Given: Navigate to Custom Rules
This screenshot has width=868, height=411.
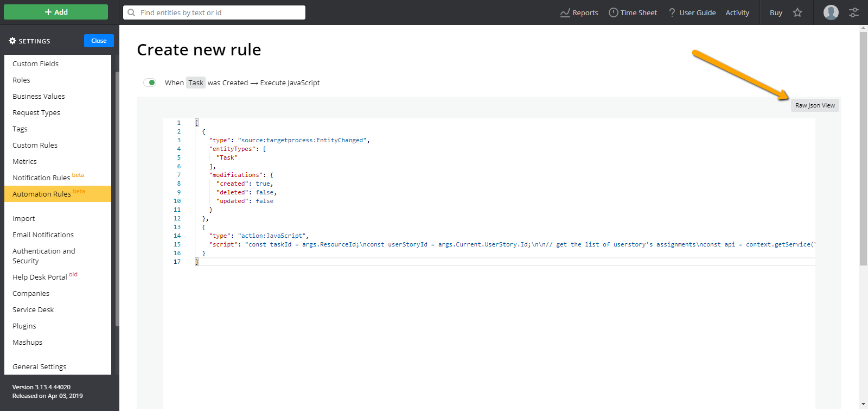Looking at the screenshot, I should point(58,145).
